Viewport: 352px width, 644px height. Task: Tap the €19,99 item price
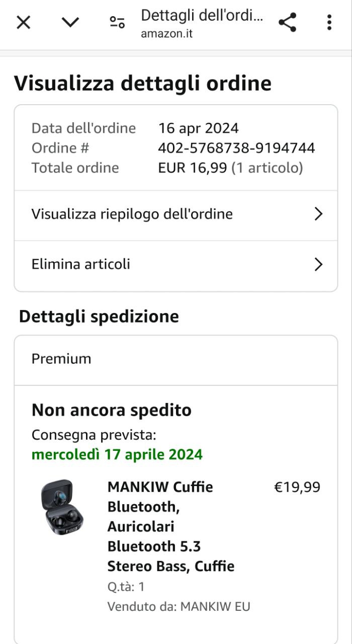(297, 488)
